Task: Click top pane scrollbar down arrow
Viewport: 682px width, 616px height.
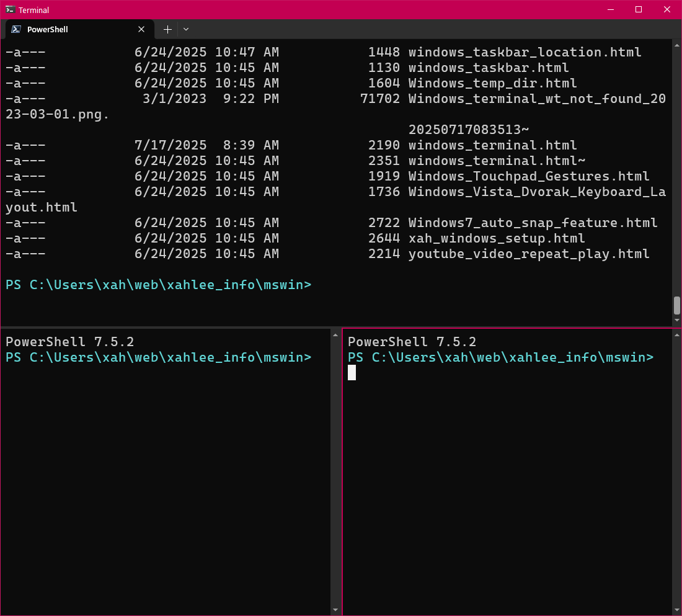Action: [677, 321]
